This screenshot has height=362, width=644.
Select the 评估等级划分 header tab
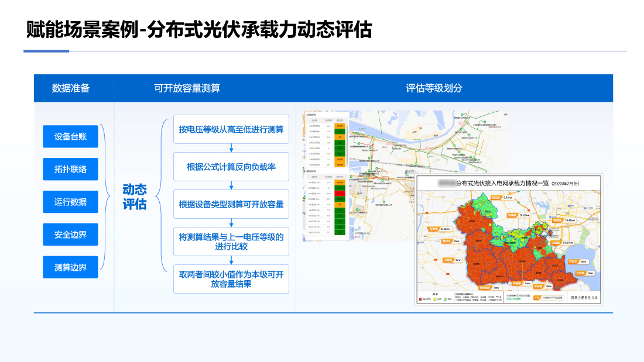tap(434, 88)
